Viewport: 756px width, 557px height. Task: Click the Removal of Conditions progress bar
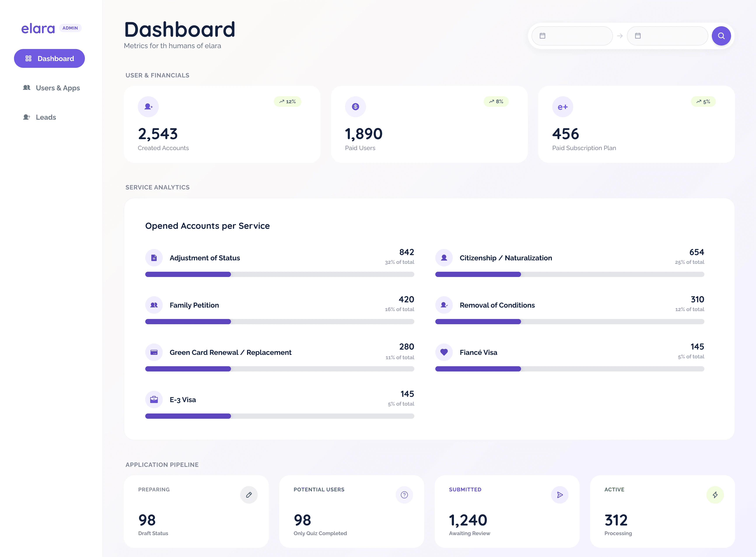pos(570,322)
